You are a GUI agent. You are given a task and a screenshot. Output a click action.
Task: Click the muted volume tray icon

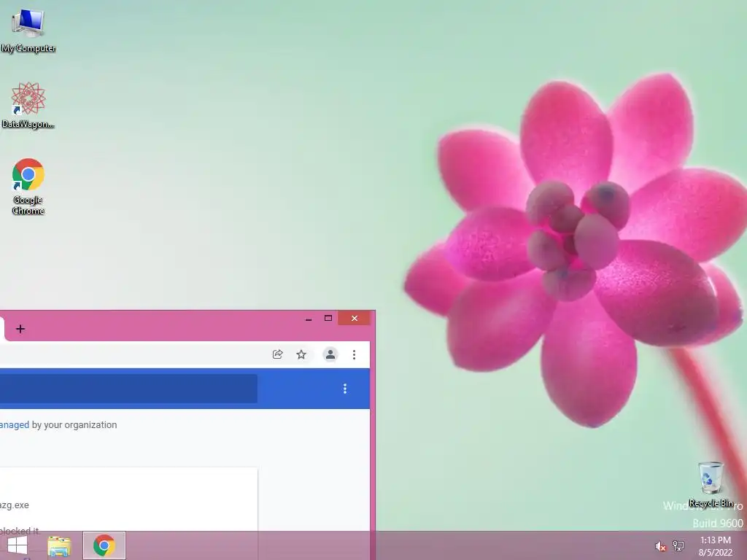tap(660, 546)
